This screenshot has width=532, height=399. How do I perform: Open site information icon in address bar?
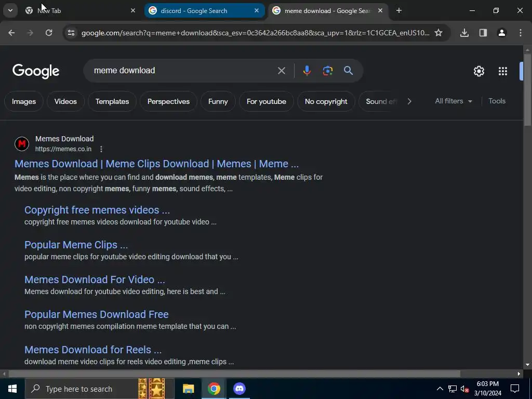point(71,33)
